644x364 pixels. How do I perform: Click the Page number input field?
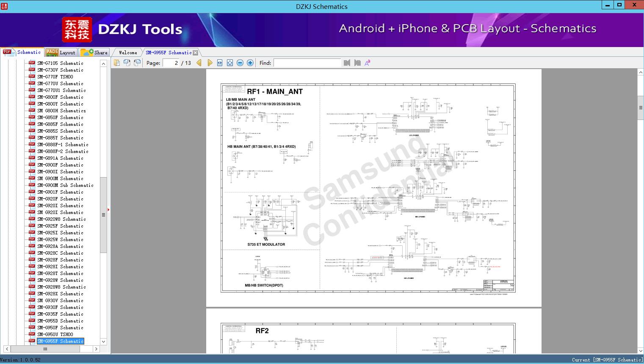(171, 63)
